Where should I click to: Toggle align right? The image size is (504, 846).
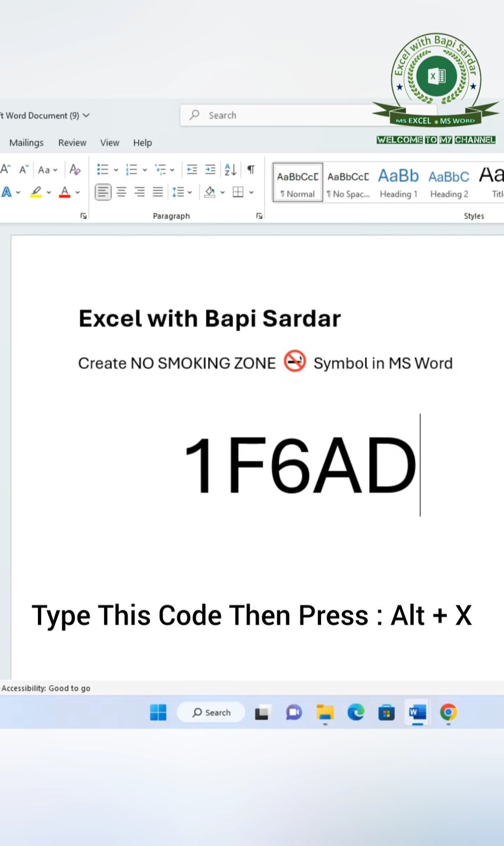(x=140, y=192)
